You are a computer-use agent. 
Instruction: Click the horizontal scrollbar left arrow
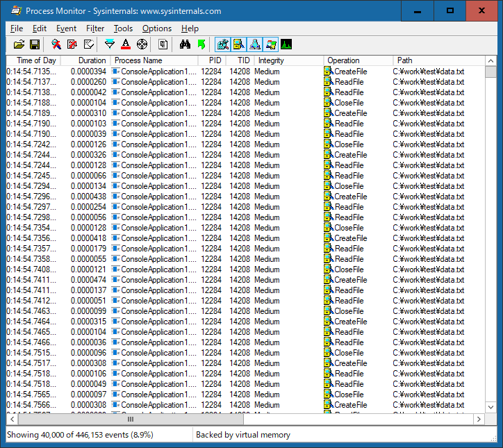(13, 419)
